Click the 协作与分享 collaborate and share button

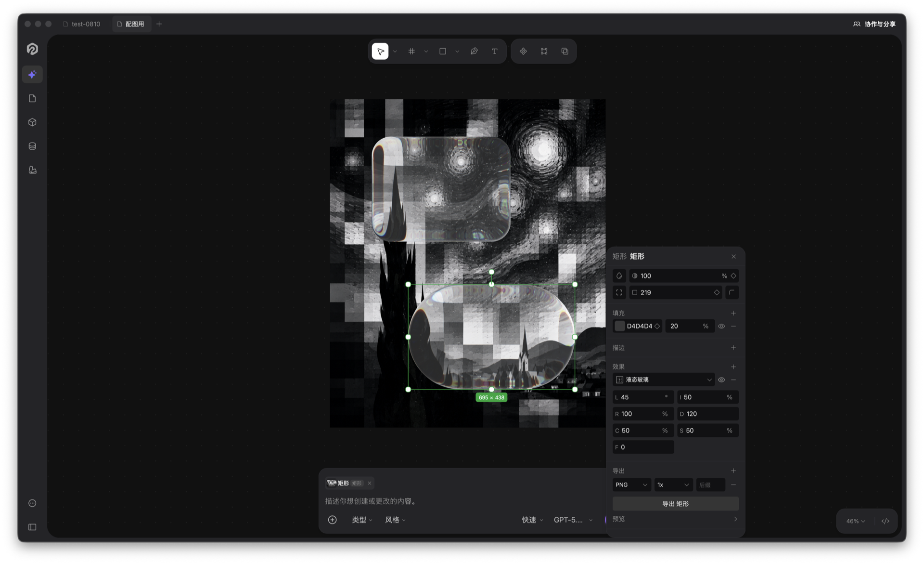[874, 24]
